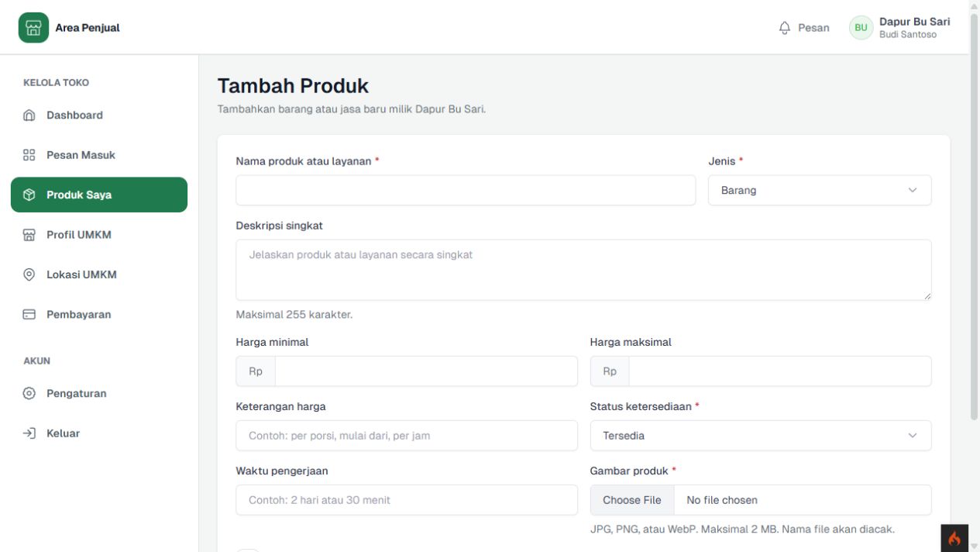Screen dimensions: 980x552
Task: Click the Profil UMKM shop icon
Action: [x=29, y=235]
